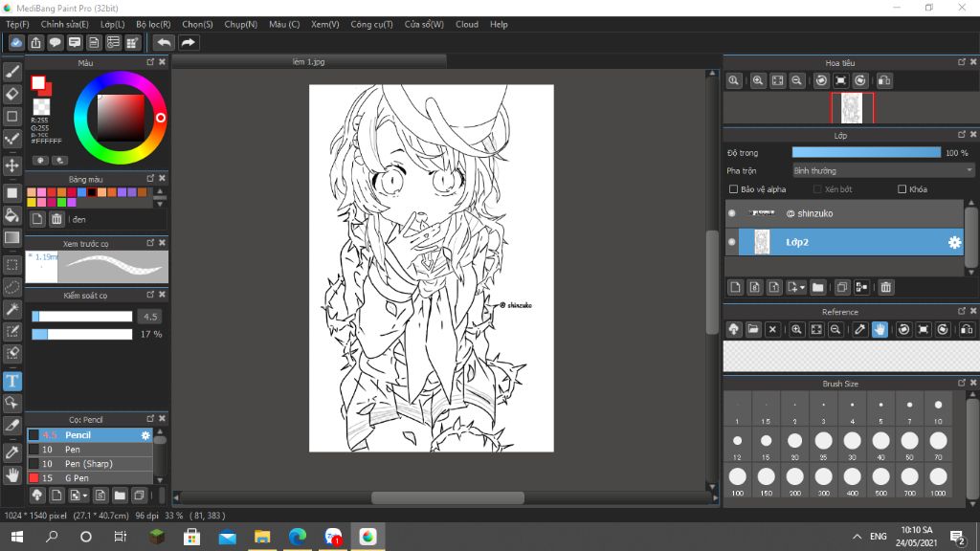Open the Lớp(L) menu
The image size is (980, 551).
(113, 24)
